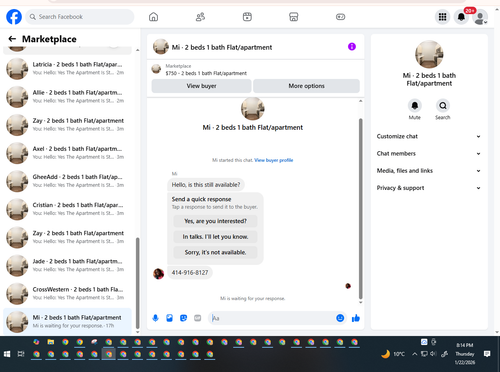Open Task View on the taskbar
The width and height of the screenshot is (500, 372).
[21, 354]
